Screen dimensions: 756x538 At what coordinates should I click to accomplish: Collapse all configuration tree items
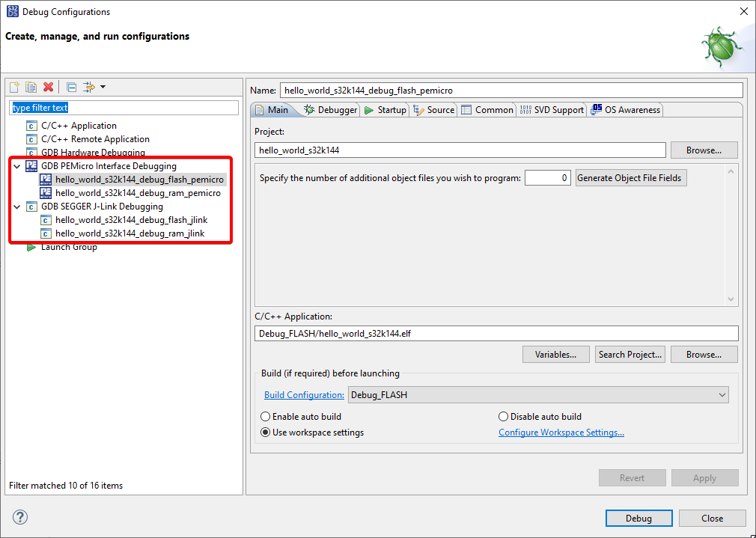point(70,87)
